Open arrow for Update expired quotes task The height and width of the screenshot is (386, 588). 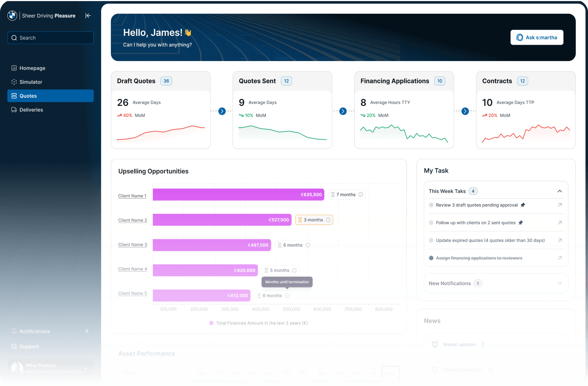tap(560, 240)
